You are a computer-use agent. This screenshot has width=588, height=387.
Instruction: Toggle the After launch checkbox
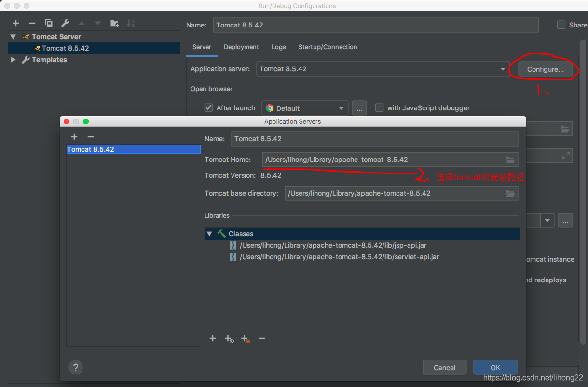click(208, 108)
